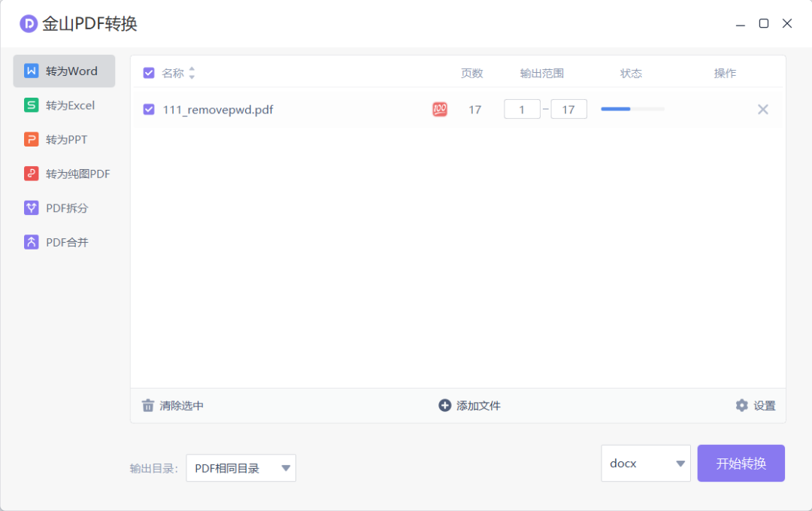Uncheck the 111_removepwd.pdf checkbox
This screenshot has height=511, width=812.
149,109
